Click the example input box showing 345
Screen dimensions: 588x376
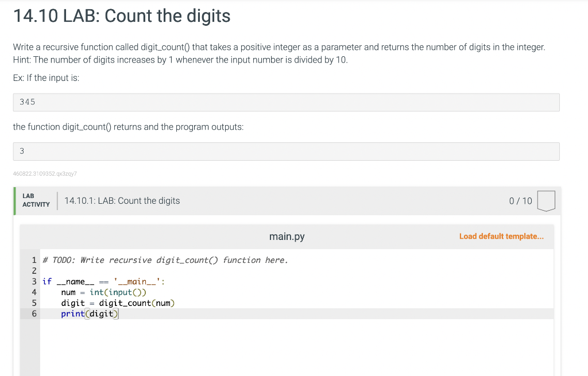[286, 102]
